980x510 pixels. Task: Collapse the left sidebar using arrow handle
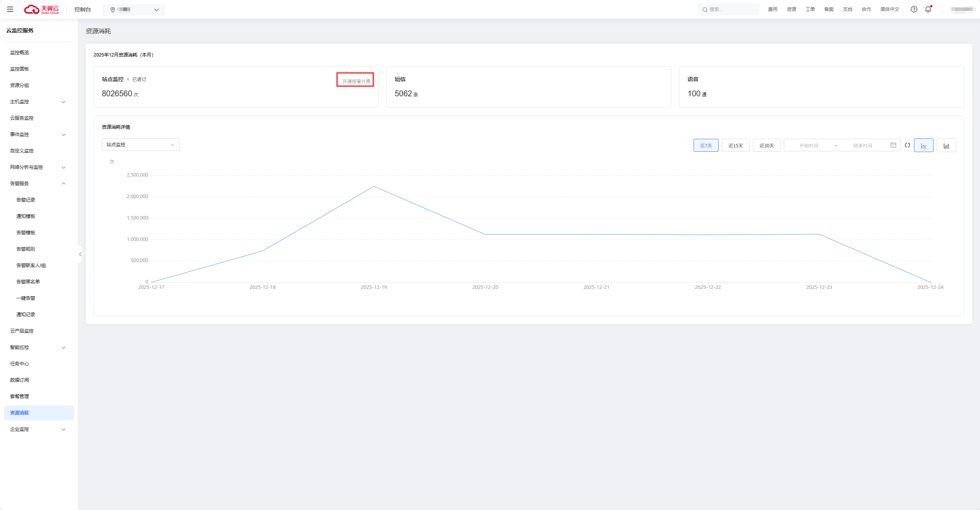pyautogui.click(x=80, y=254)
